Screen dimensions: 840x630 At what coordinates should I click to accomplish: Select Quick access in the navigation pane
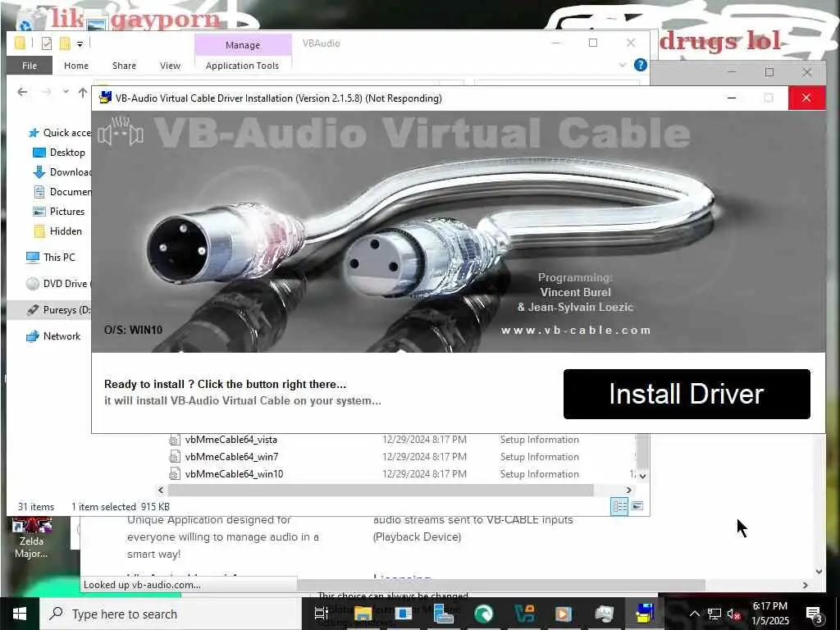click(x=59, y=133)
